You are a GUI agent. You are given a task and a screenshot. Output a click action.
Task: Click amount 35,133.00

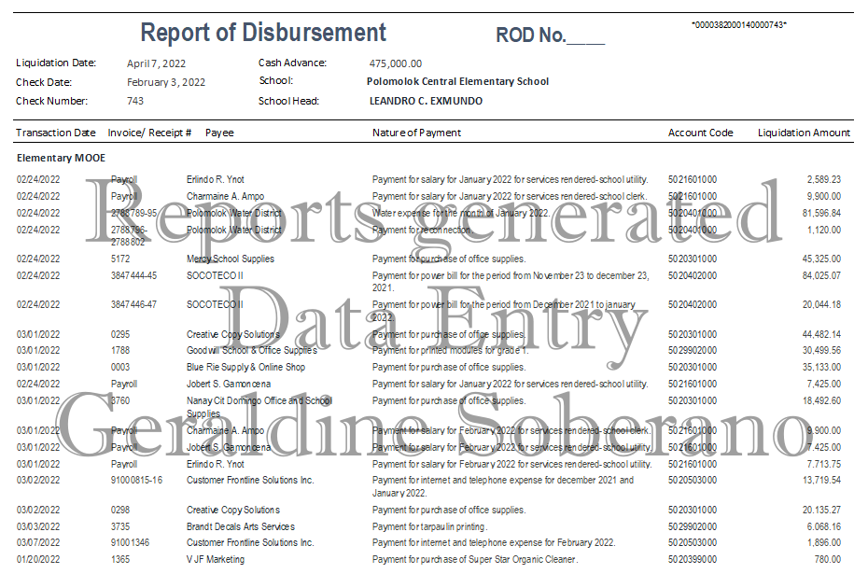click(821, 367)
